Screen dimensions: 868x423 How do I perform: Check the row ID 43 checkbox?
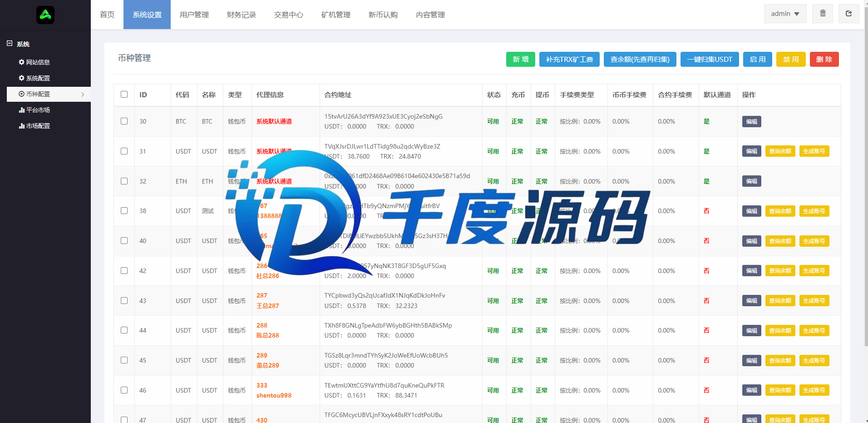(124, 300)
